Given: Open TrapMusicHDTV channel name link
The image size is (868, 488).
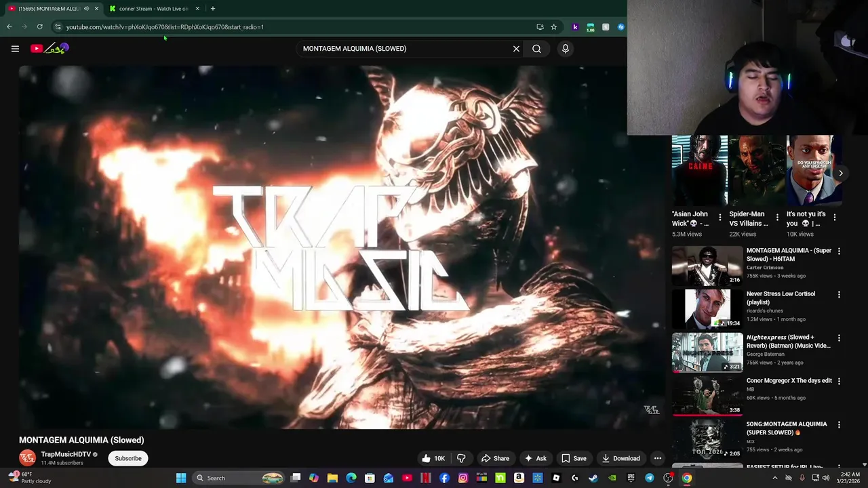Looking at the screenshot, I should point(66,454).
